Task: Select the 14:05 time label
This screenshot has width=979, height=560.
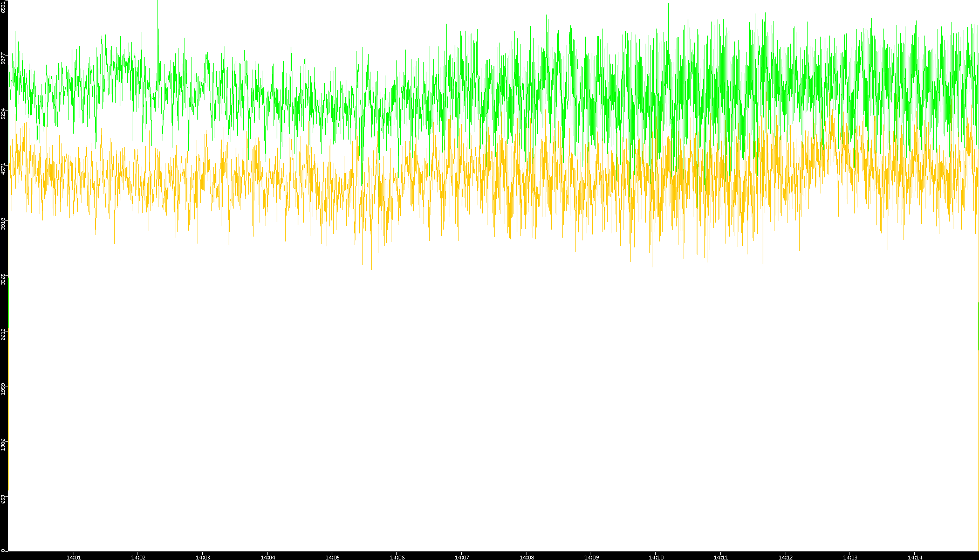Action: pos(332,557)
